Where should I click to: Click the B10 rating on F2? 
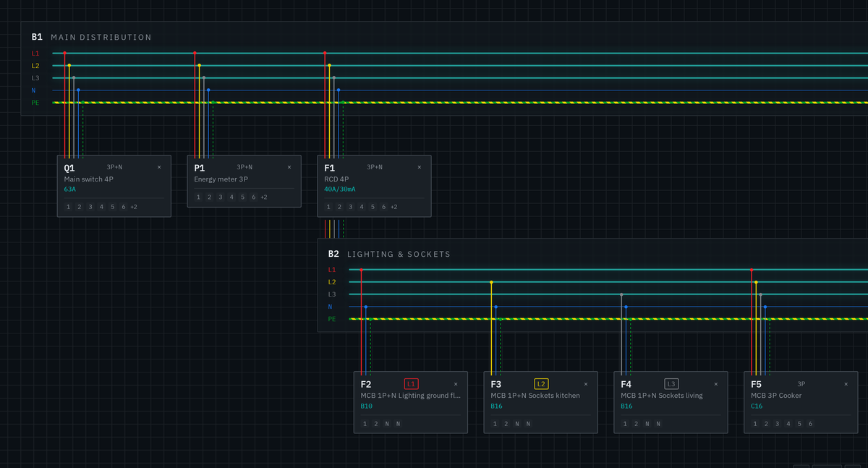click(367, 407)
